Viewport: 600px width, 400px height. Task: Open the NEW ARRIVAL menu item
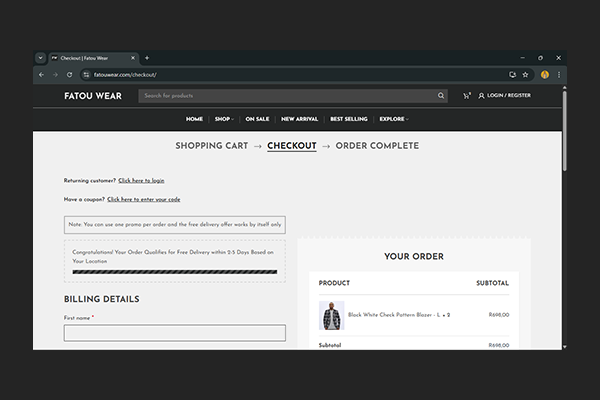click(301, 119)
